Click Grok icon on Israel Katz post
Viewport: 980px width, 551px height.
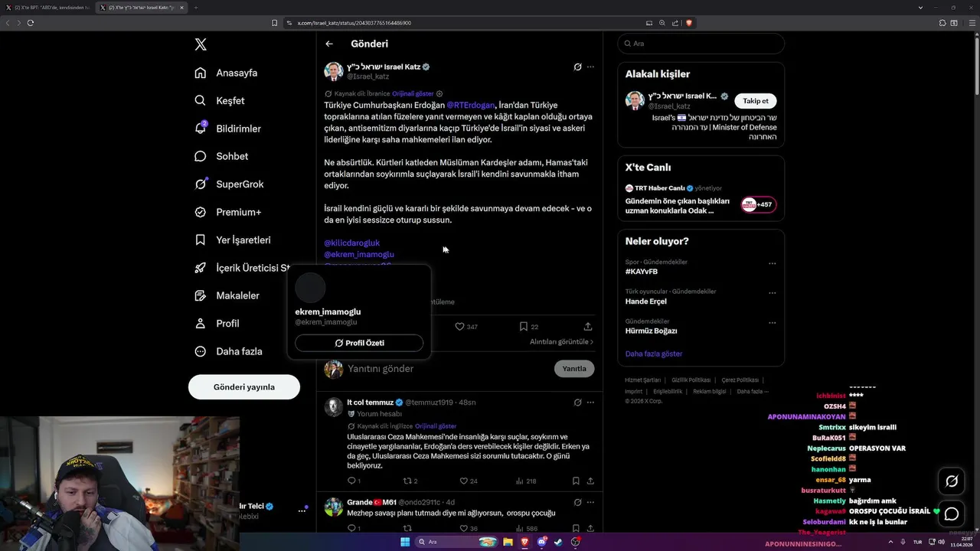pyautogui.click(x=577, y=67)
